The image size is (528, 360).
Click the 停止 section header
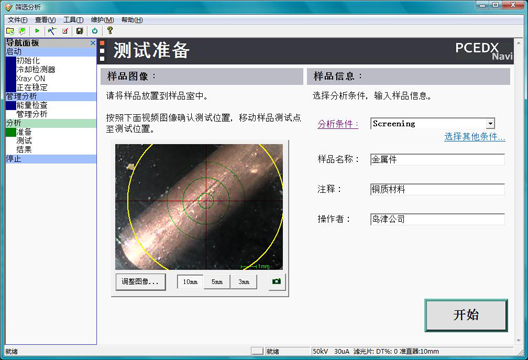[51, 159]
